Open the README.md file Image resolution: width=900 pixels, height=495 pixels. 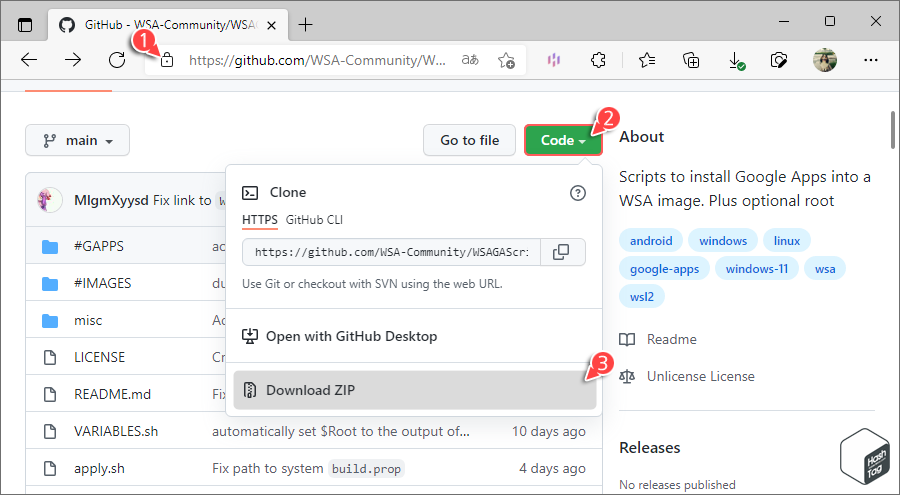click(x=112, y=395)
